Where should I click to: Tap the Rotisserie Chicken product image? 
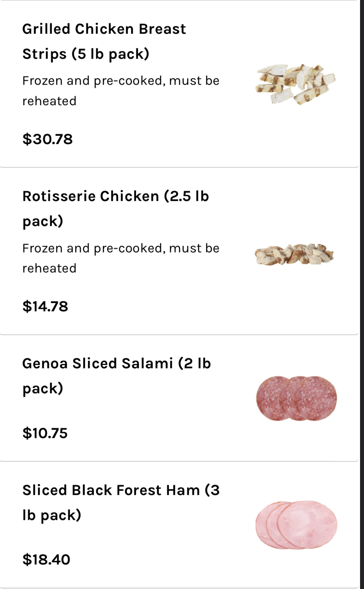pyautogui.click(x=294, y=254)
